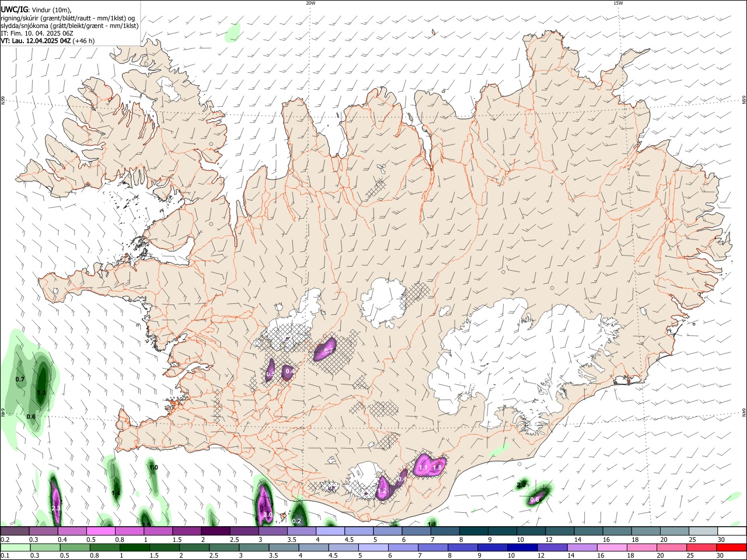Click the "1.0" value south of Reykjanes peninsula
The height and width of the screenshot is (560, 747).
pyautogui.click(x=153, y=467)
